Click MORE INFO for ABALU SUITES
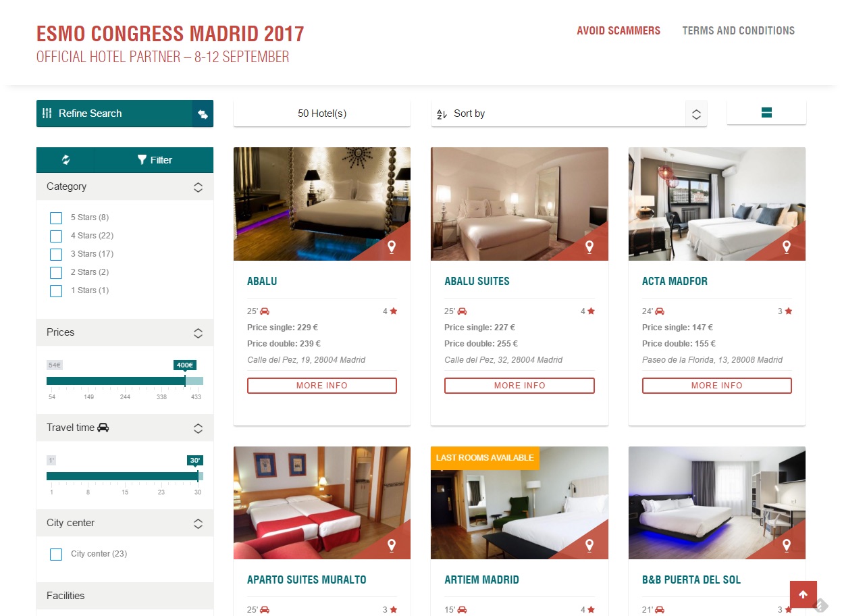This screenshot has width=842, height=616. (519, 386)
